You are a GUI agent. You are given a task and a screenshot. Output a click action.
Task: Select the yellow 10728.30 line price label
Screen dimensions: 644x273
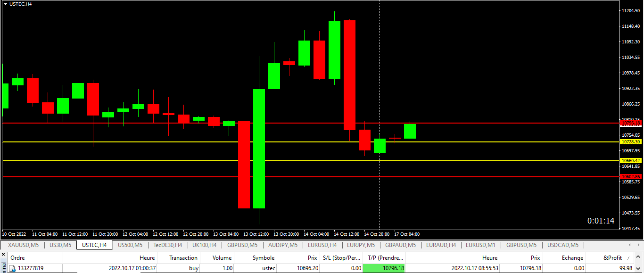click(631, 142)
